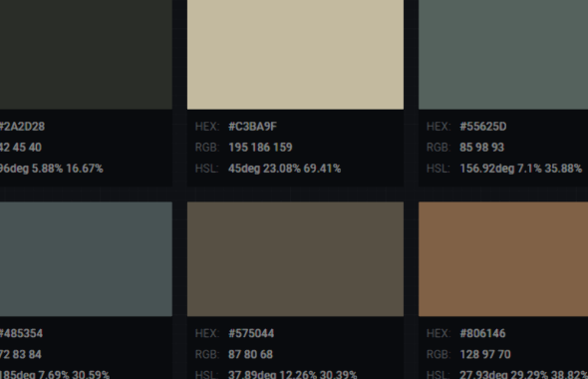The width and height of the screenshot is (588, 379).
Task: Choose the slate #485354 color swatch
Action: pos(86,259)
